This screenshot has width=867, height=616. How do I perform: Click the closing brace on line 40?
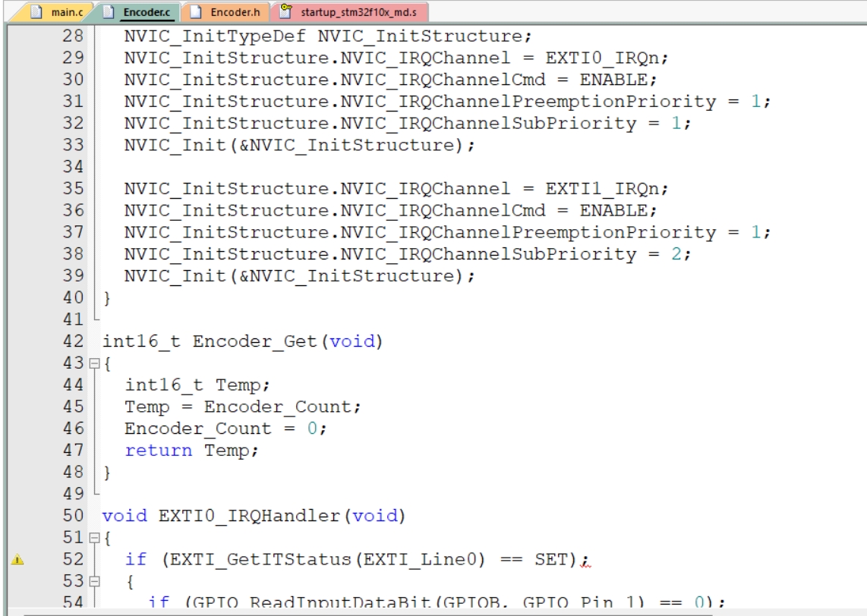click(107, 298)
